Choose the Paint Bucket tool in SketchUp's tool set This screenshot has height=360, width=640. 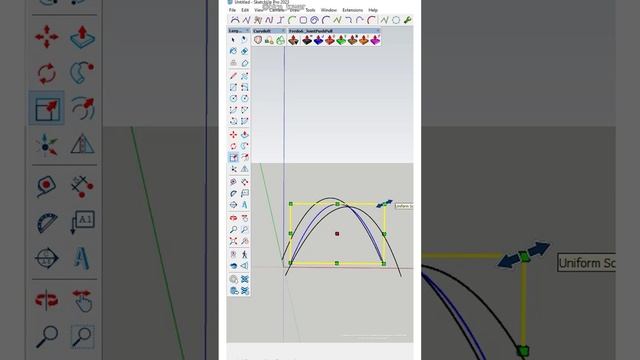coord(233,51)
